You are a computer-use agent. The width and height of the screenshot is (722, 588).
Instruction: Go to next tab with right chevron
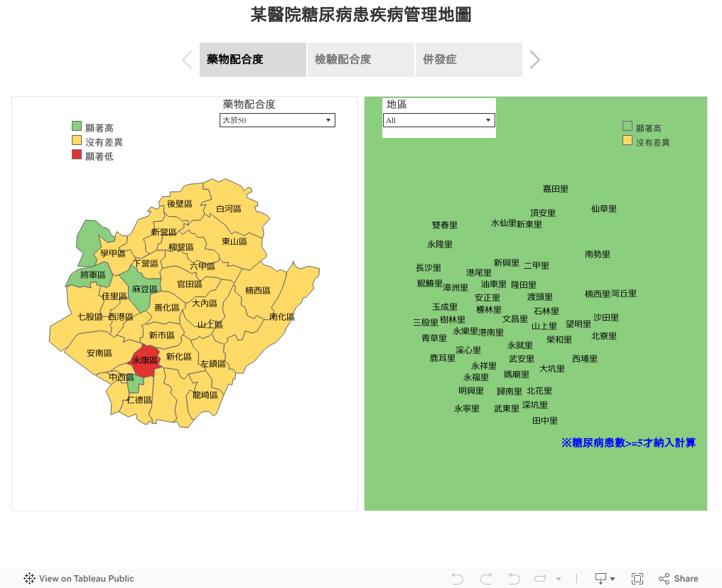pyautogui.click(x=534, y=60)
